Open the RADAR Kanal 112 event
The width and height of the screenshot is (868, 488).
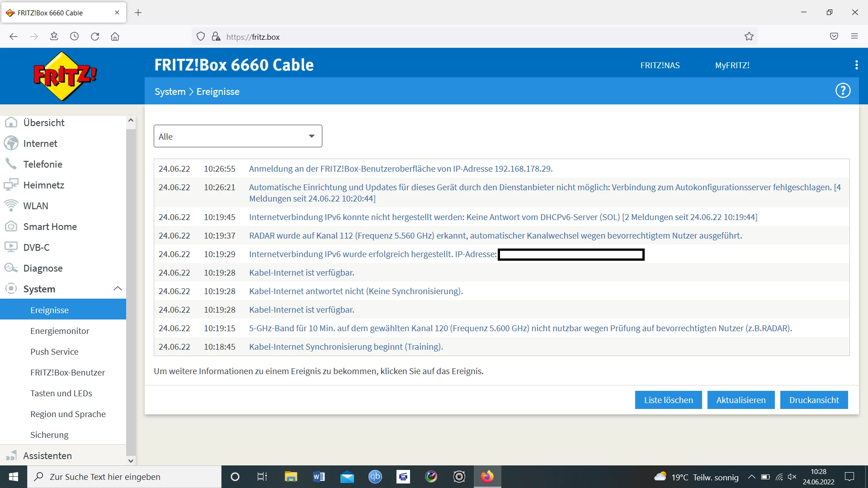495,235
